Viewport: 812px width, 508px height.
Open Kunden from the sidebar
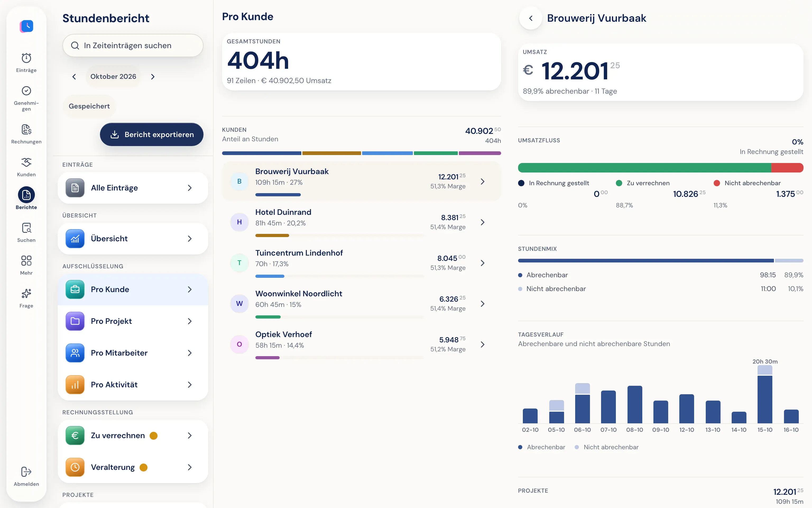(x=26, y=167)
